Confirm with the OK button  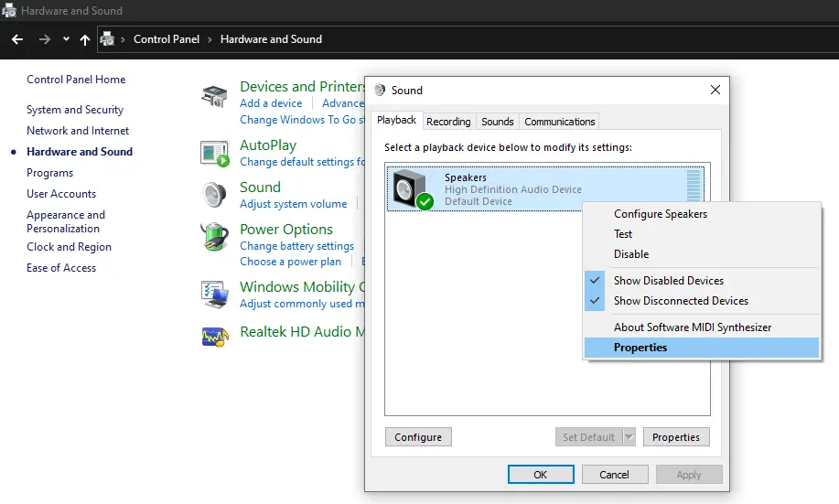[541, 475]
